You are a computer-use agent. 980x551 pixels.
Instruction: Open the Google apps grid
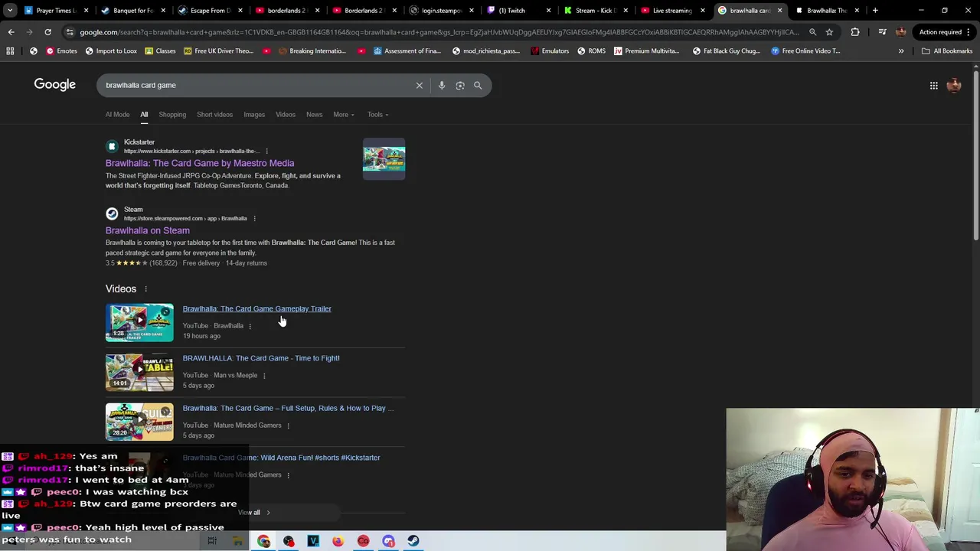pos(933,85)
